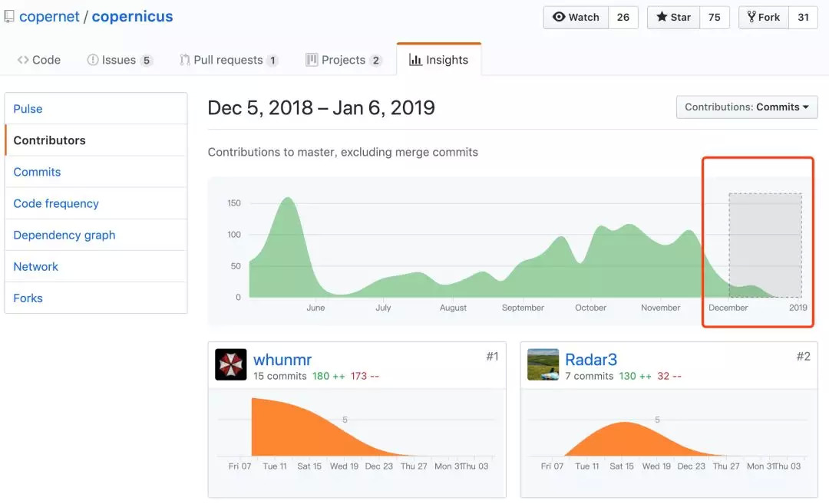Open the whunmr profile link
829x504 pixels.
point(282,359)
